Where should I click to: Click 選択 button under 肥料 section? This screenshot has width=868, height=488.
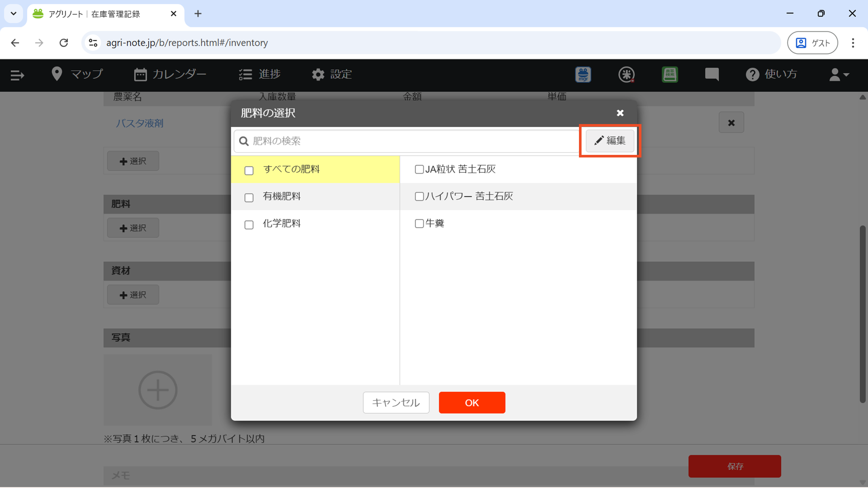(133, 228)
